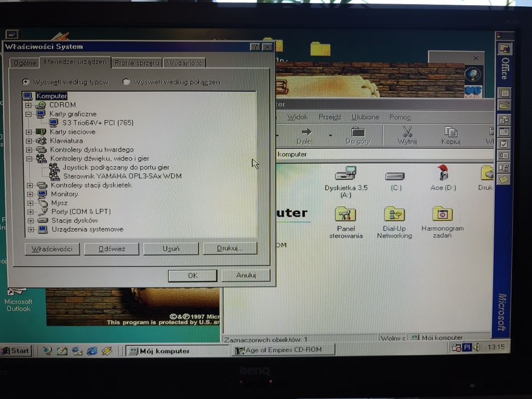Select the Komputer root item

point(51,96)
